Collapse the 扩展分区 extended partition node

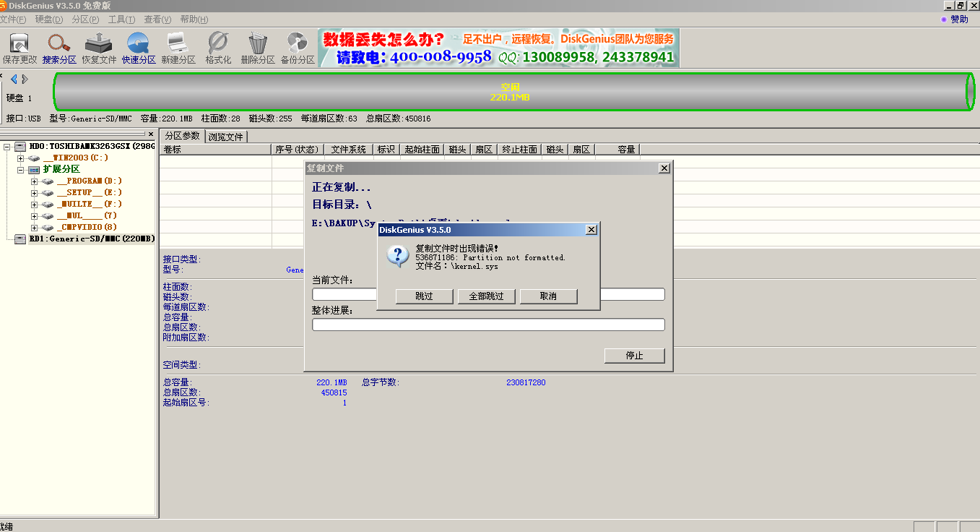21,170
